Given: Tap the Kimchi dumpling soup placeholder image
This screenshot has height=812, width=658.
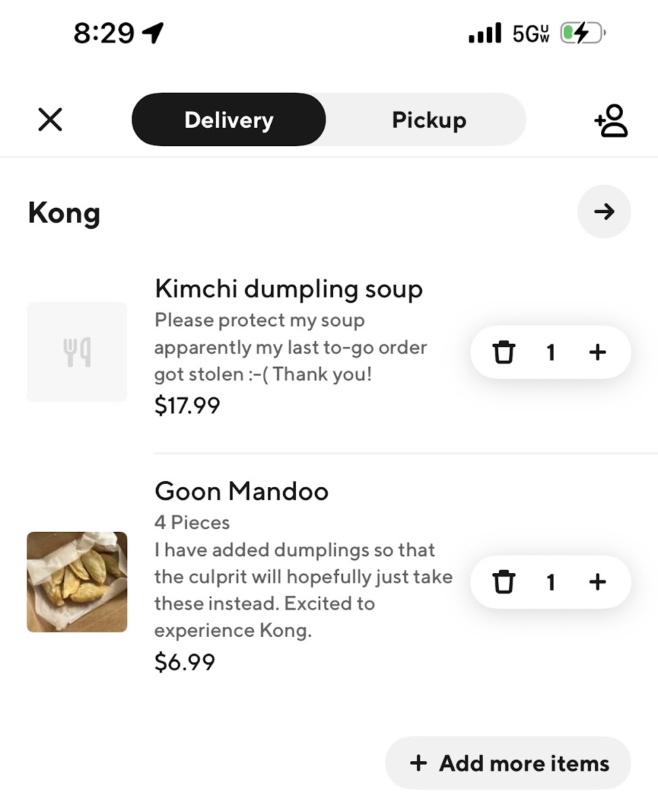Looking at the screenshot, I should (77, 353).
